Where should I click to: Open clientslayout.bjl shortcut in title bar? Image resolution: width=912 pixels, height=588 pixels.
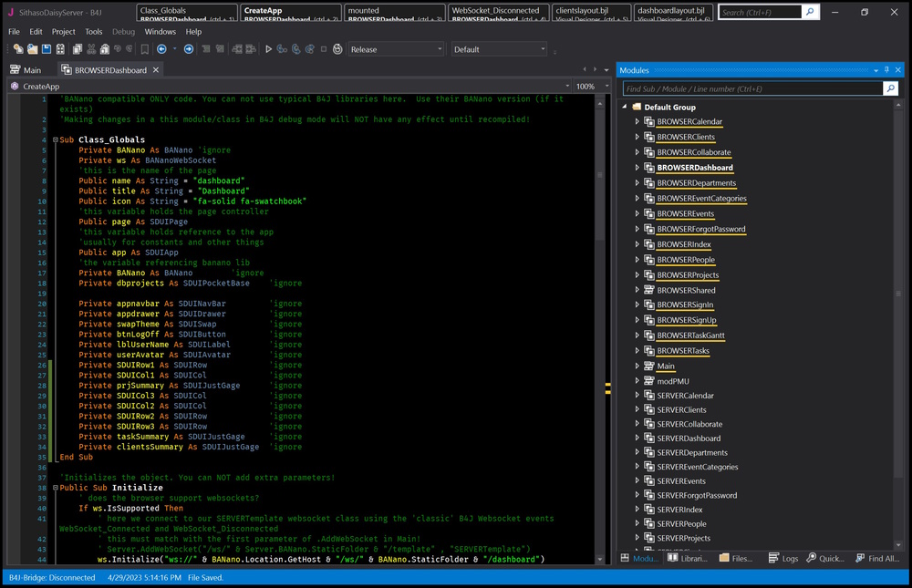(x=592, y=13)
